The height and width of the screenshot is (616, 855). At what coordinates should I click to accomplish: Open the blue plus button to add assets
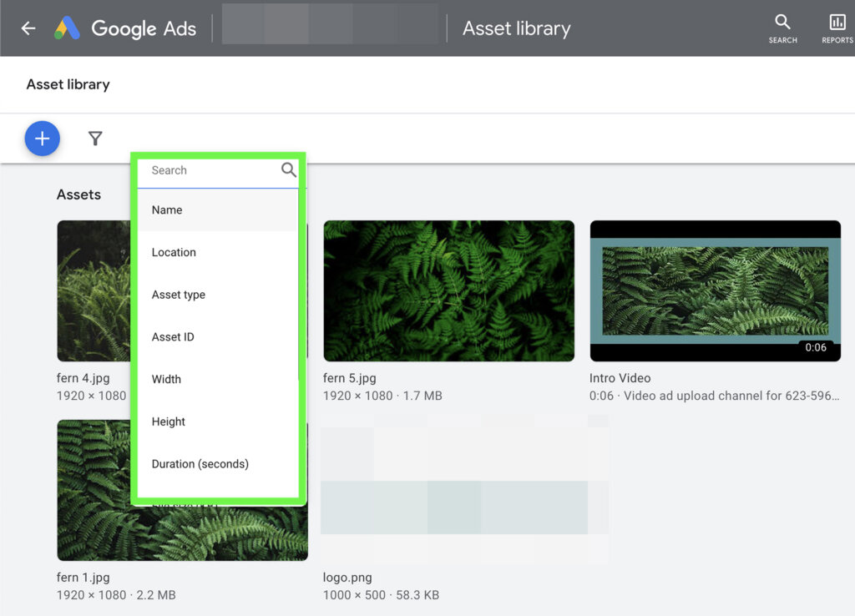[x=42, y=138]
